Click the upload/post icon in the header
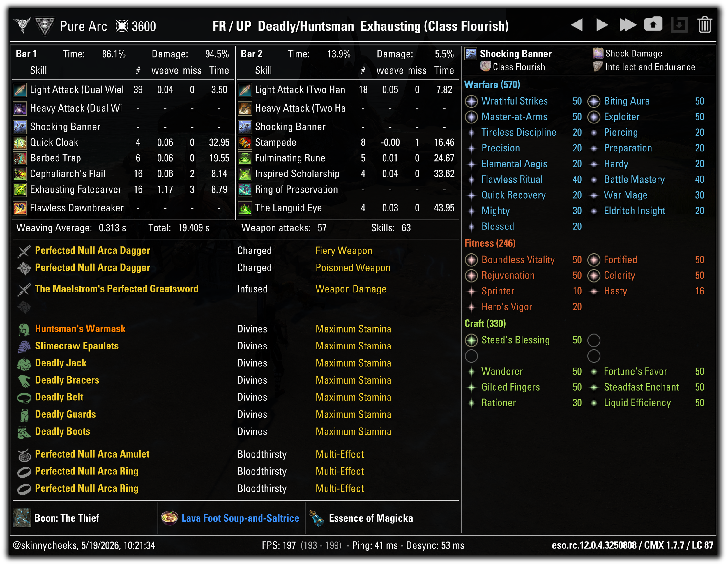This screenshot has width=728, height=565. coord(653,24)
